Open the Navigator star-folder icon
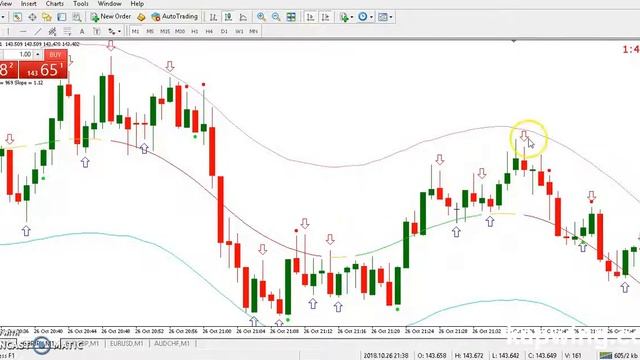The height and width of the screenshot is (360, 640). tap(47, 17)
